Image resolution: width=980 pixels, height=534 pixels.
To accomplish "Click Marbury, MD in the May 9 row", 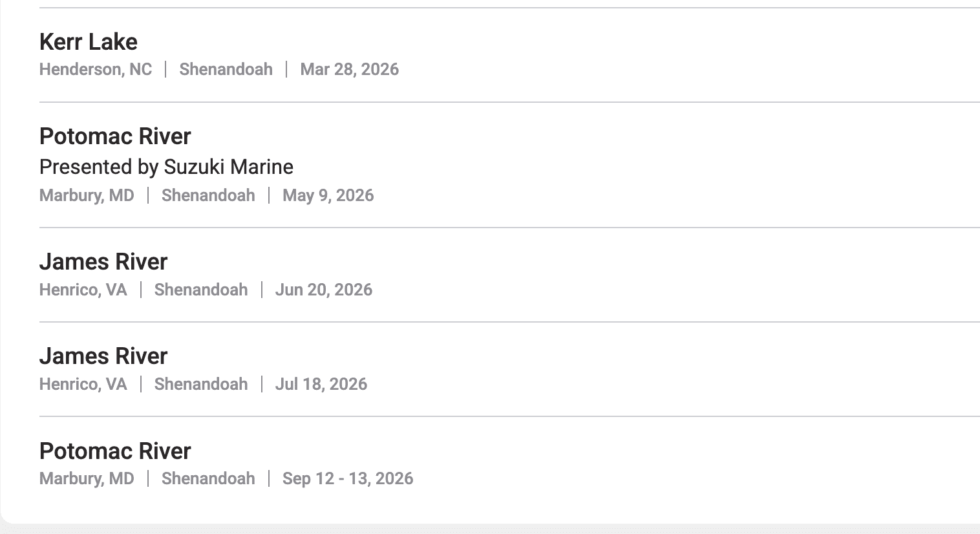I will click(x=87, y=195).
